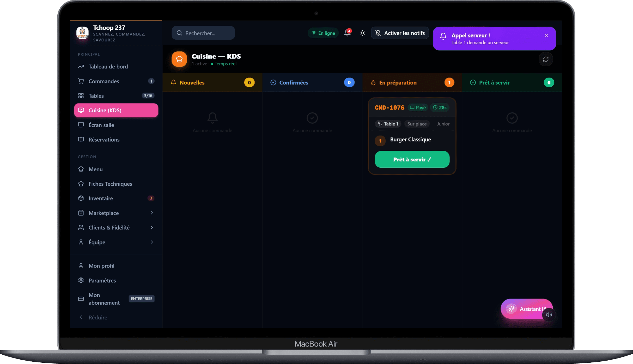Click the Table 1 tag on order
Screen dimensions: 633x364
[x=388, y=124]
